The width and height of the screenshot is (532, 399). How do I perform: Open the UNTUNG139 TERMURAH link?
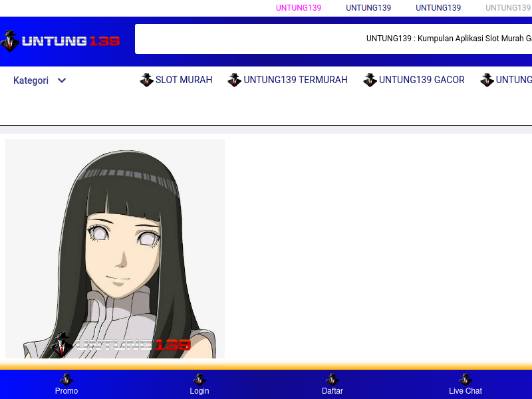[x=295, y=80]
